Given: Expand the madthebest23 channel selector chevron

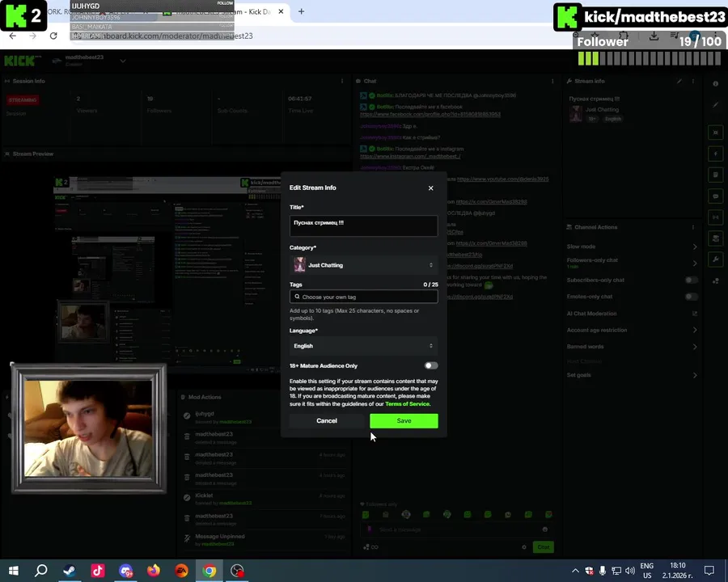Looking at the screenshot, I should point(123,61).
